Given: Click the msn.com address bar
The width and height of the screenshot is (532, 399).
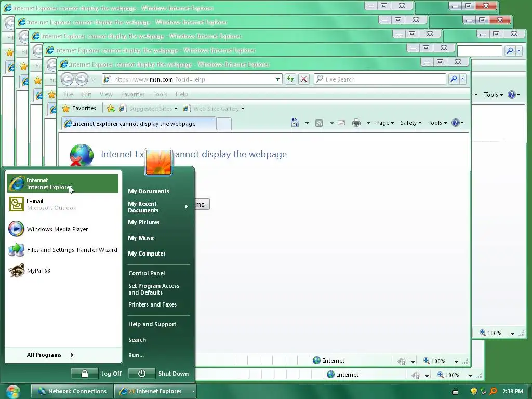Looking at the screenshot, I should [192, 79].
